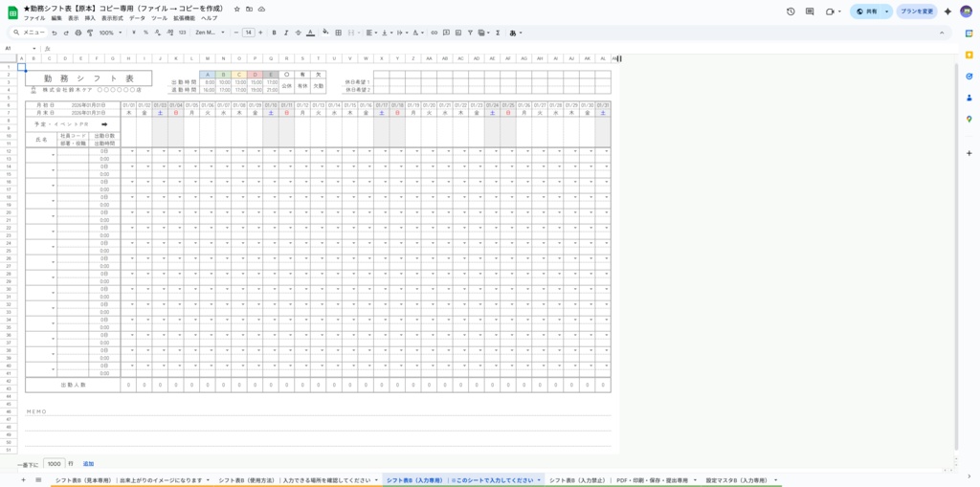980x487 pixels.
Task: Apply percent format
Action: 145,33
